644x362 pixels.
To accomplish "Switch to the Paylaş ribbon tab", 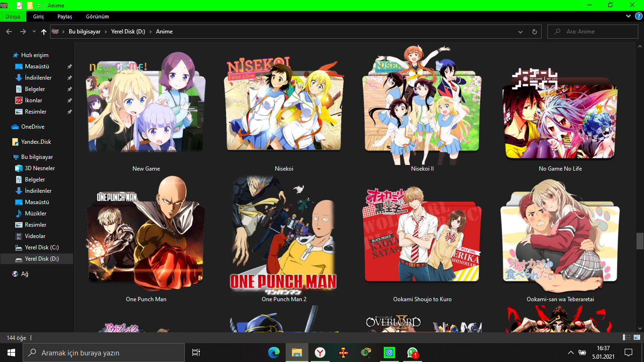I will [65, 16].
